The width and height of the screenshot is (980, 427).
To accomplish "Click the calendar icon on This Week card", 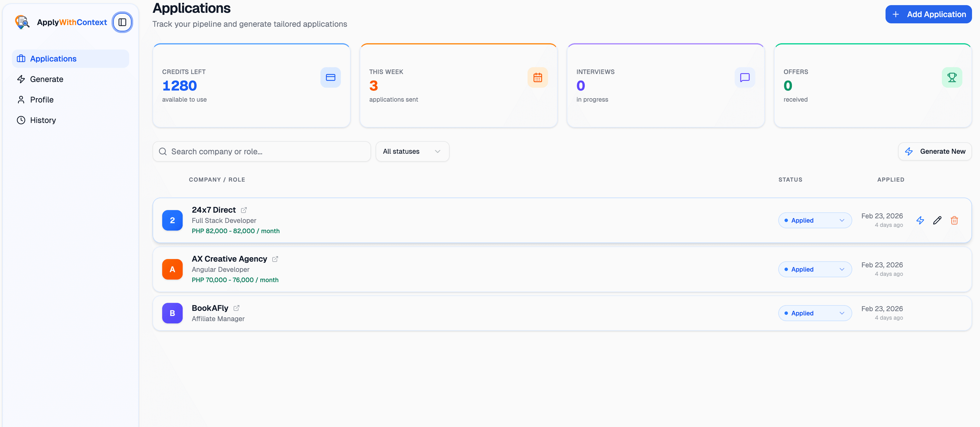I will (538, 78).
